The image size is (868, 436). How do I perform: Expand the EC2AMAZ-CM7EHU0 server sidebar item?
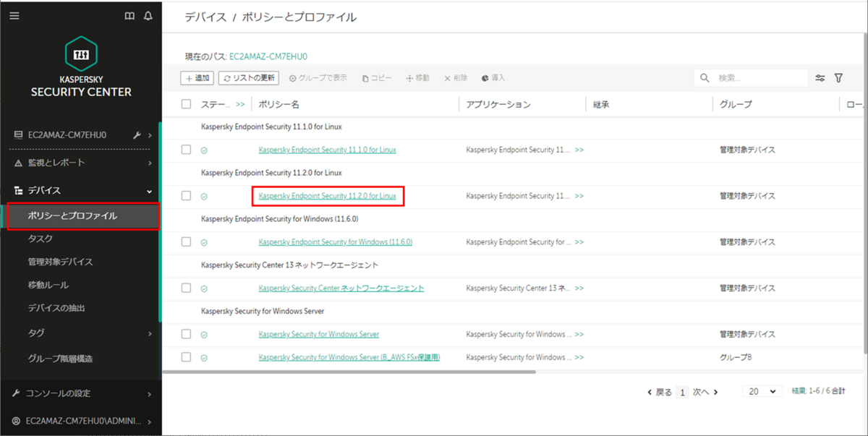[150, 135]
